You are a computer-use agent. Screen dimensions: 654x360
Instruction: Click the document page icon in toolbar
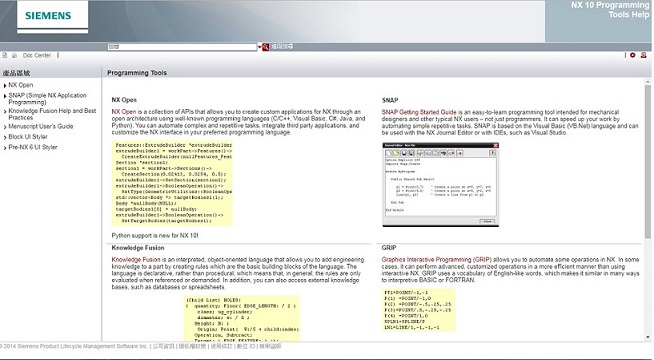pyautogui.click(x=5, y=55)
